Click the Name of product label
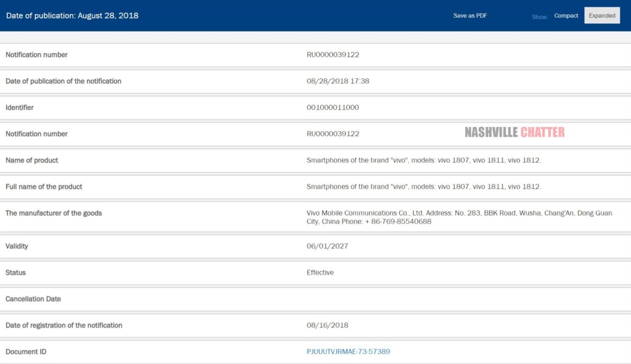Screen dimensions: 631x364 pos(32,160)
